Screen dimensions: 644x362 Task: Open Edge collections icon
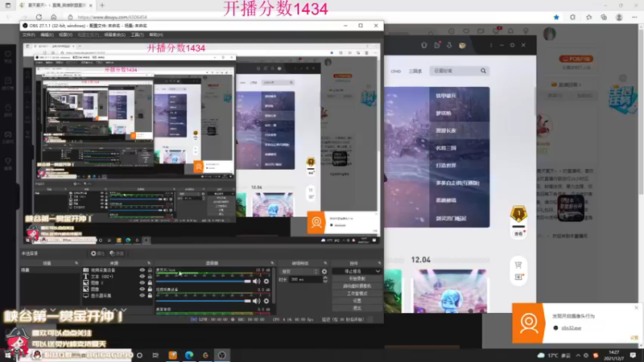604,17
